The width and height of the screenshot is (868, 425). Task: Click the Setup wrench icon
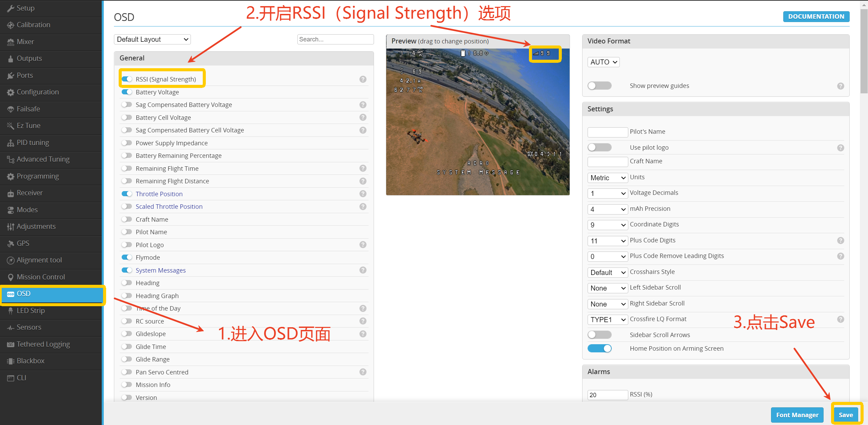11,8
